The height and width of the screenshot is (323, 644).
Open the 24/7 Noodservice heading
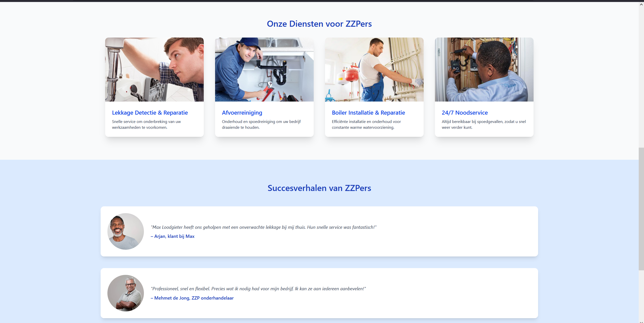[x=465, y=113]
